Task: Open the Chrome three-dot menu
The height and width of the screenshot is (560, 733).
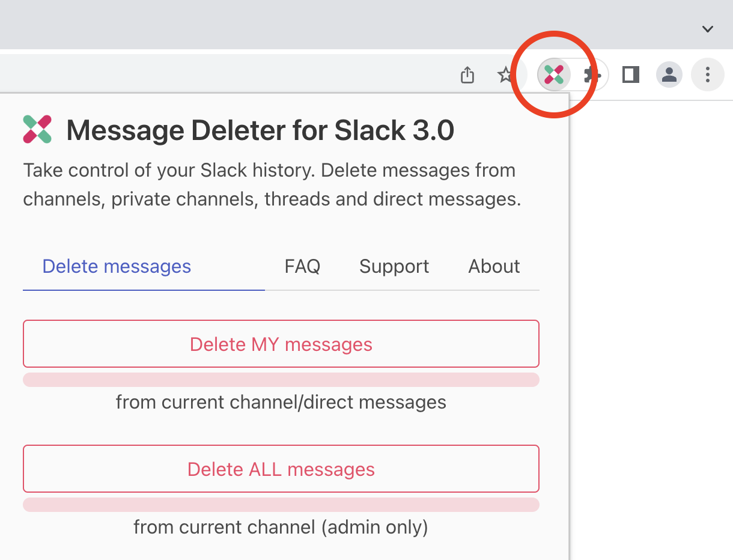Action: point(707,75)
